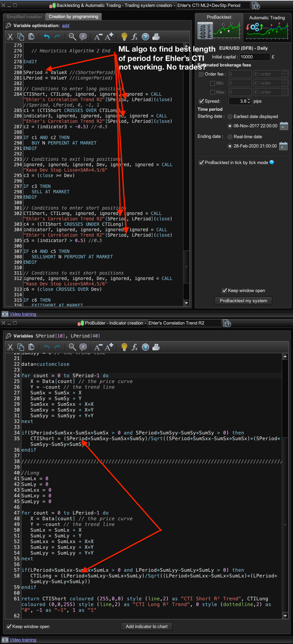293x644 pixels.
Task: Click indicator name field Ehler's Correlation Trend R2
Action: click(x=185, y=323)
